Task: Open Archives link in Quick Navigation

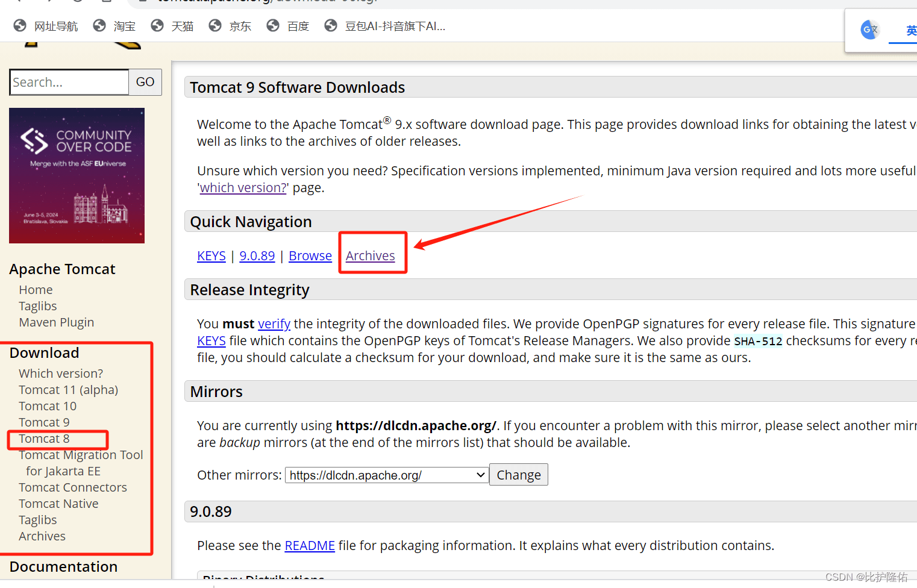Action: click(x=371, y=255)
